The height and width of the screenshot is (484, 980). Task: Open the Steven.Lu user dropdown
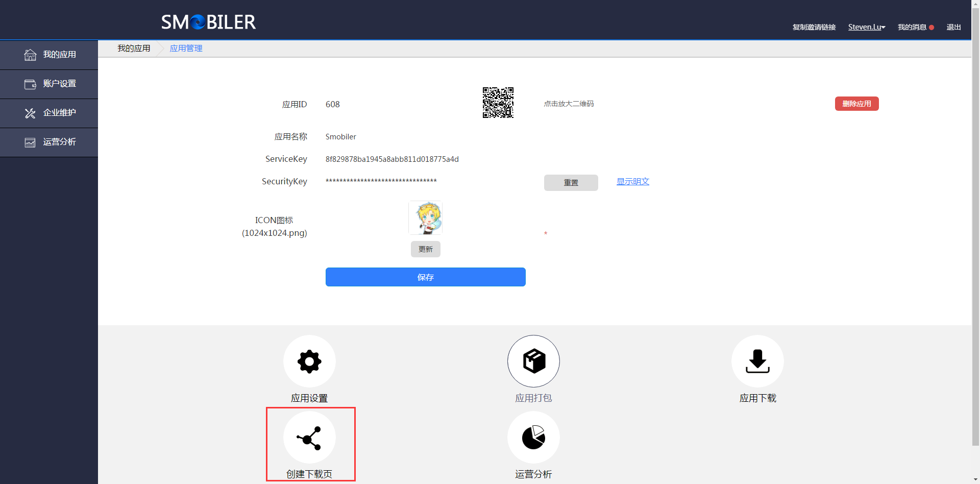867,27
